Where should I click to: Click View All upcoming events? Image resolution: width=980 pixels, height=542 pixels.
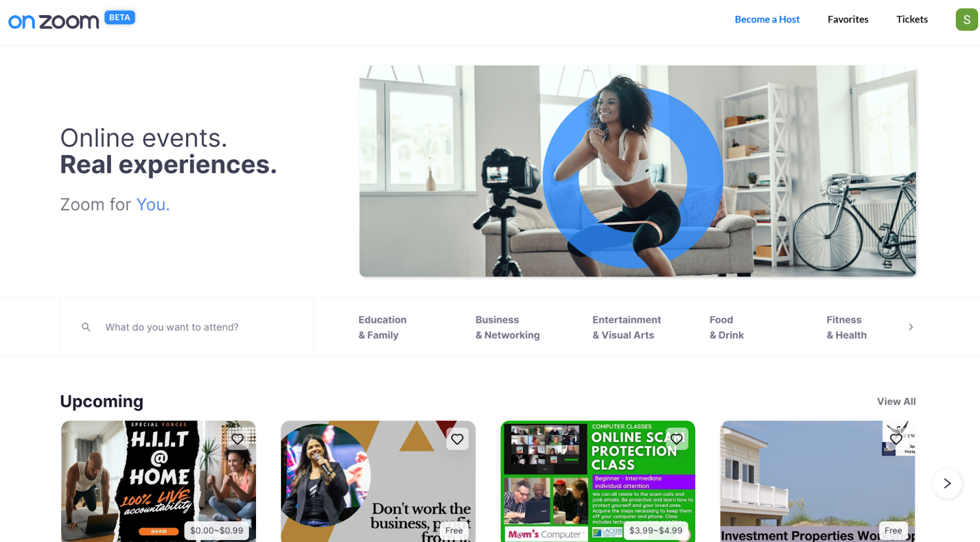pos(896,402)
